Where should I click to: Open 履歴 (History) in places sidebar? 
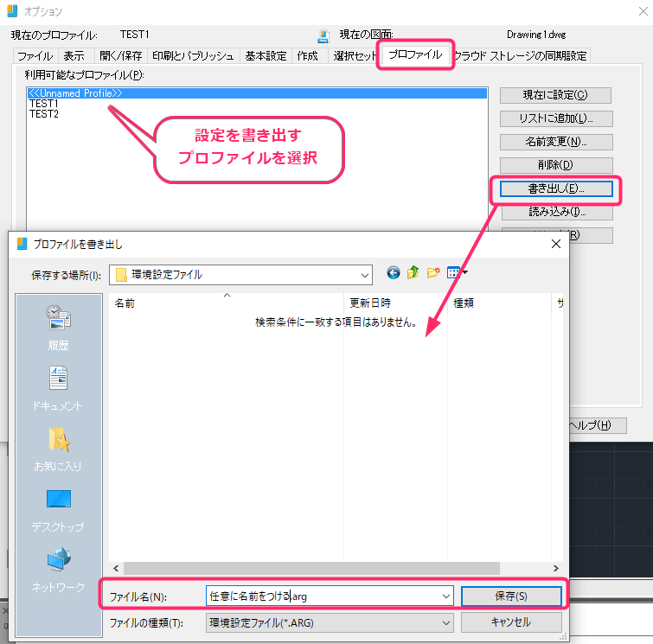point(58,328)
